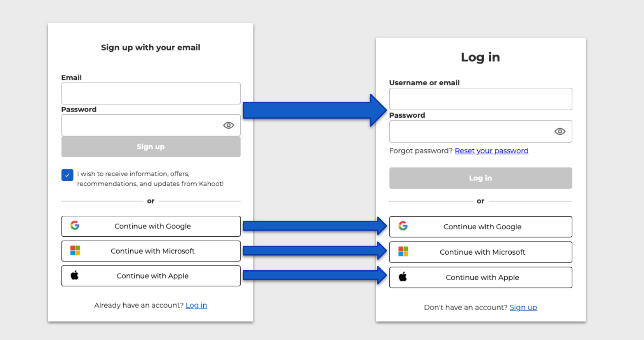Continue with Microsoft in Log in form
644x340 pixels.
point(481,252)
